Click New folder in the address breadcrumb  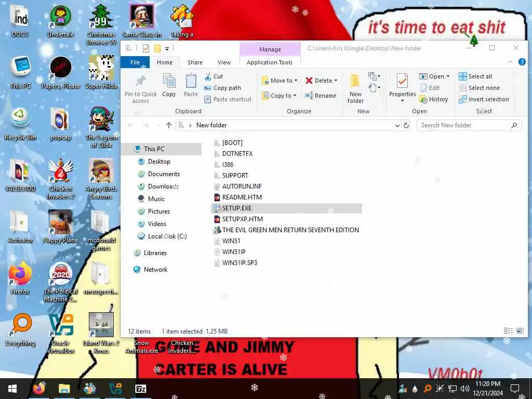[x=211, y=125]
